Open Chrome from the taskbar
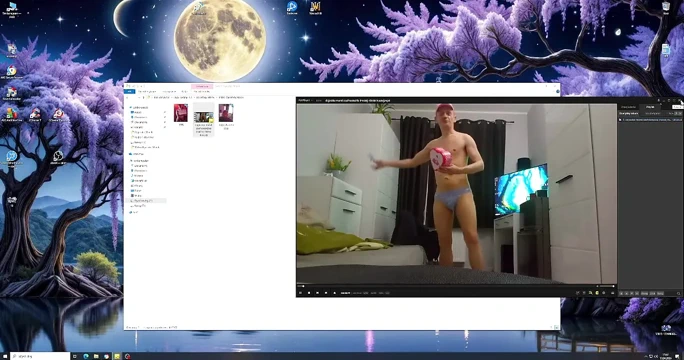Viewport: 684px width, 360px height. click(x=106, y=356)
